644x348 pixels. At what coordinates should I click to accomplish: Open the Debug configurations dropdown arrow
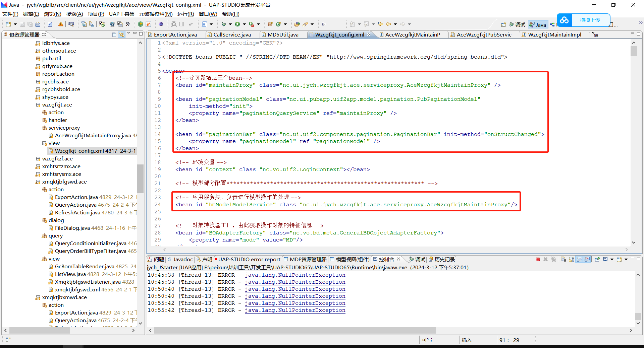tap(230, 24)
